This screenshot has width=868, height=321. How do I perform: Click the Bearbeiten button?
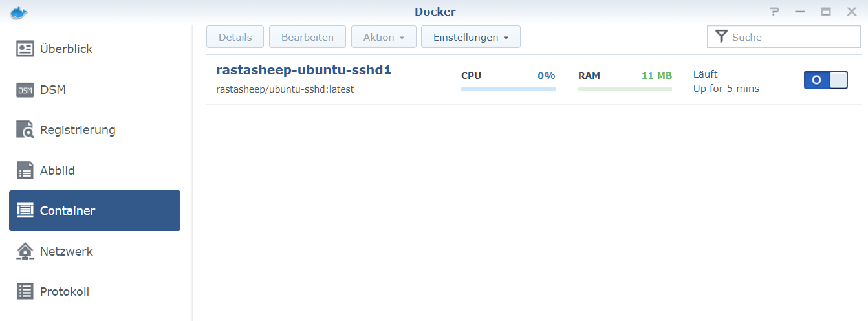point(307,37)
